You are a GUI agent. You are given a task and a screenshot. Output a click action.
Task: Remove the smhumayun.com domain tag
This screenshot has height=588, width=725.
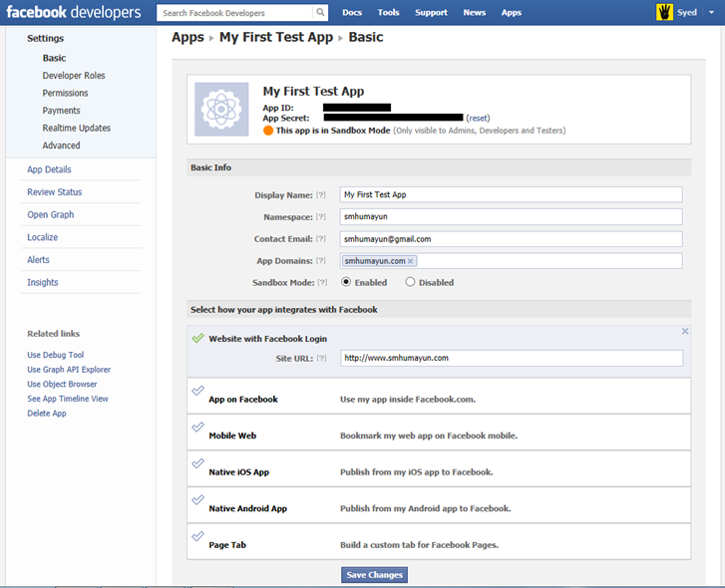tap(410, 261)
